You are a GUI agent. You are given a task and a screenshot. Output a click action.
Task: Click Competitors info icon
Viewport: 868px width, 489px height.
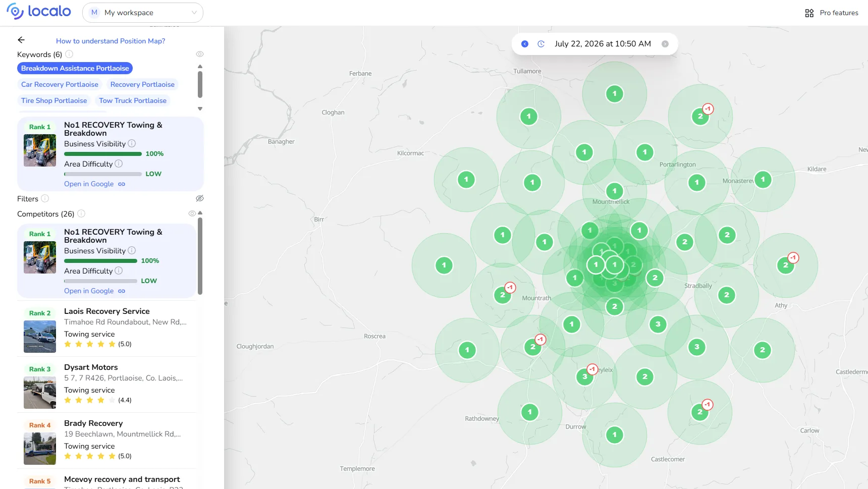pyautogui.click(x=81, y=213)
